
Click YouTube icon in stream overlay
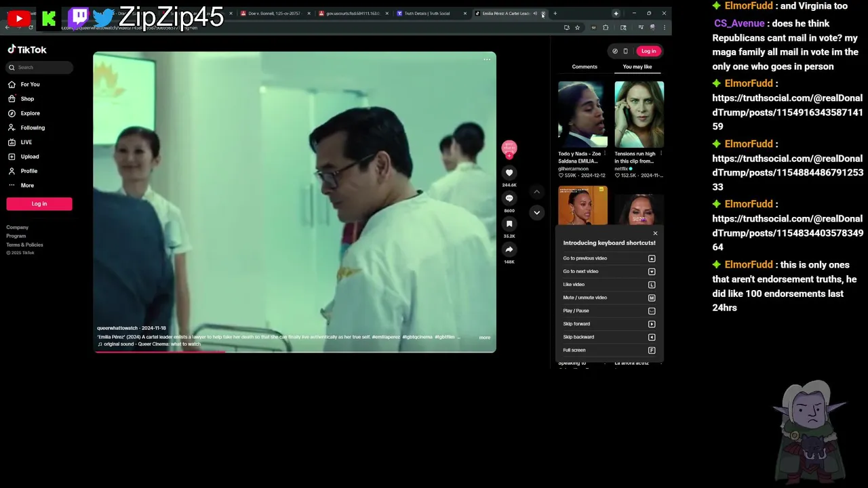[x=18, y=18]
